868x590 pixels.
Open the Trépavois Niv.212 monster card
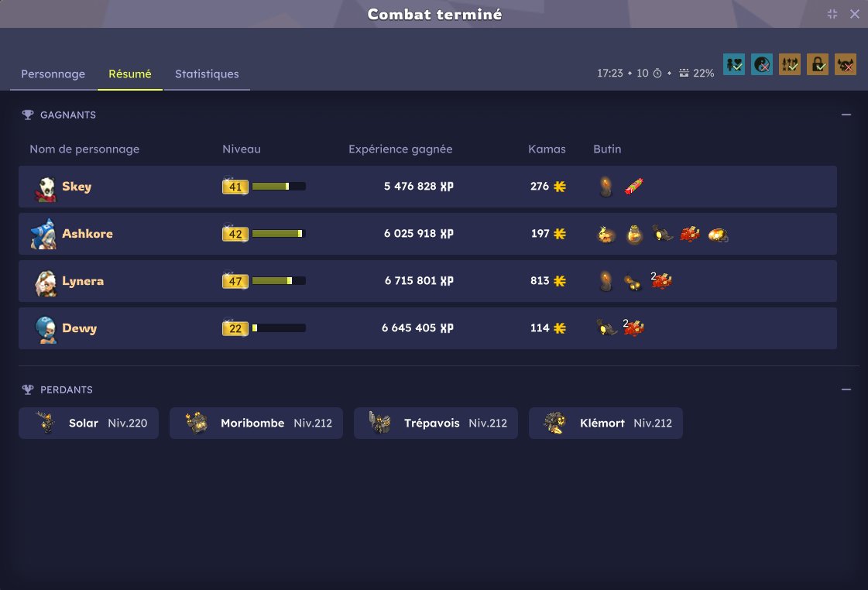[436, 424]
